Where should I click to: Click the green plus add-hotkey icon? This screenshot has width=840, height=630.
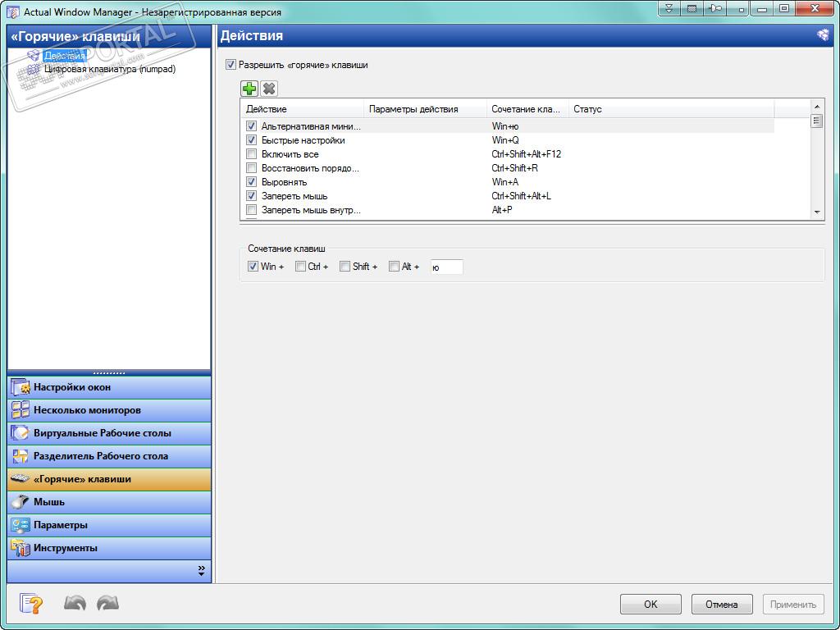point(249,89)
